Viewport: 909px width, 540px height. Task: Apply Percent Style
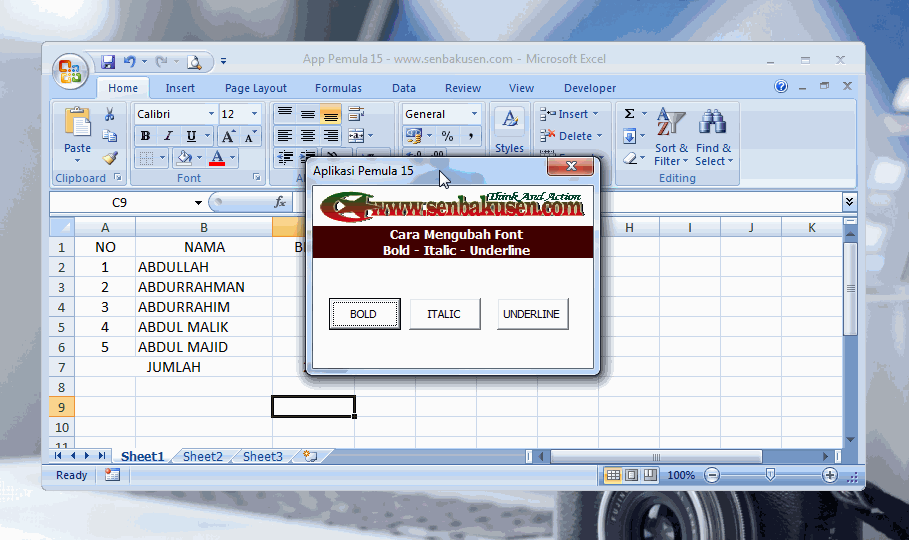pos(447,136)
